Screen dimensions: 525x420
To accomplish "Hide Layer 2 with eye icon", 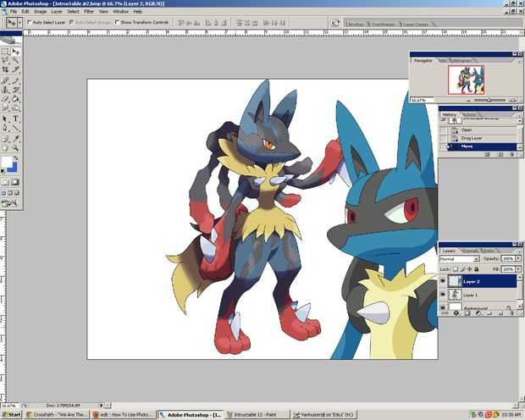I will click(x=443, y=281).
